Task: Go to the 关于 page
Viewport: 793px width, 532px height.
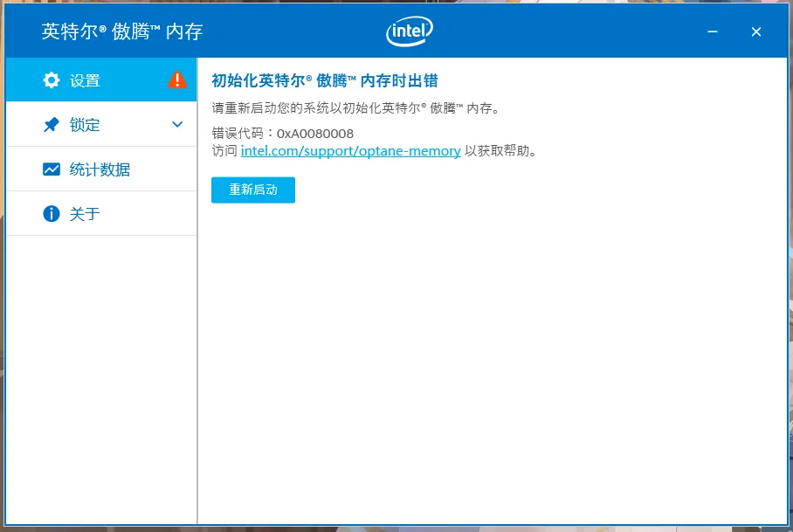Action: click(86, 214)
